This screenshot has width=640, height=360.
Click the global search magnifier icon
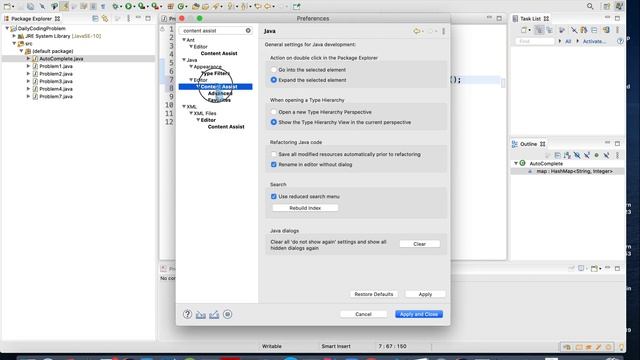tap(590, 6)
